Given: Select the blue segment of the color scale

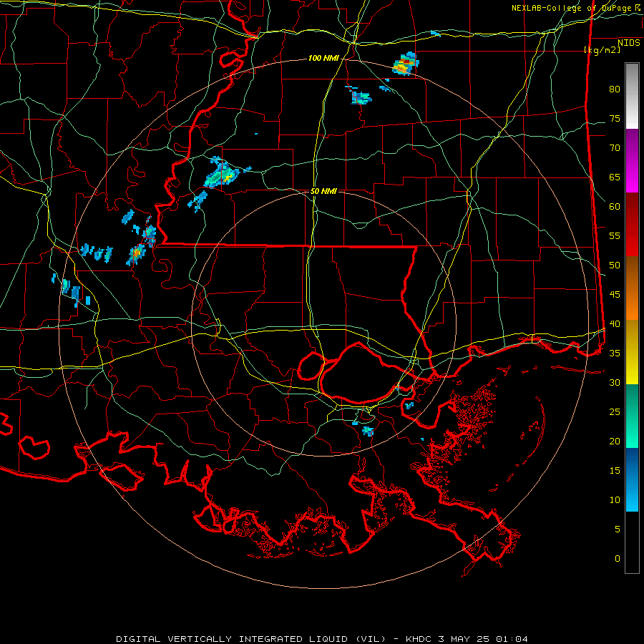Looking at the screenshot, I should point(632,479).
